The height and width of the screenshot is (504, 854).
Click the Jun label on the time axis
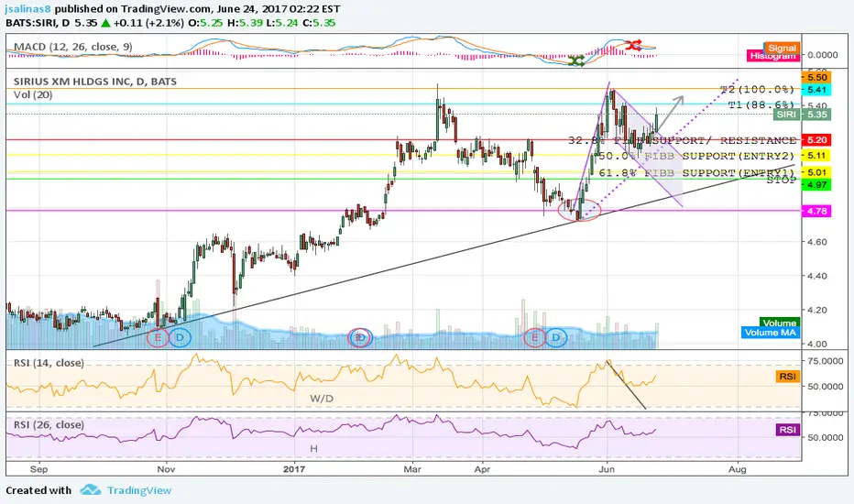click(607, 469)
